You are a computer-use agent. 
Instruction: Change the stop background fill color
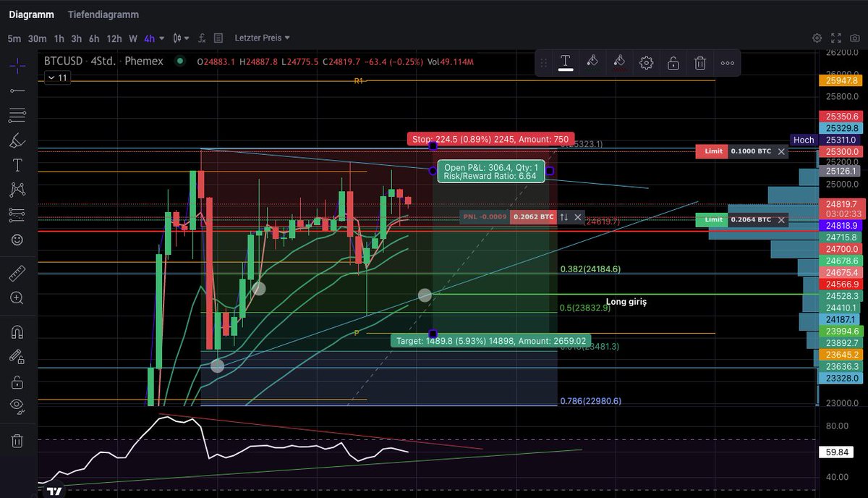tap(618, 63)
